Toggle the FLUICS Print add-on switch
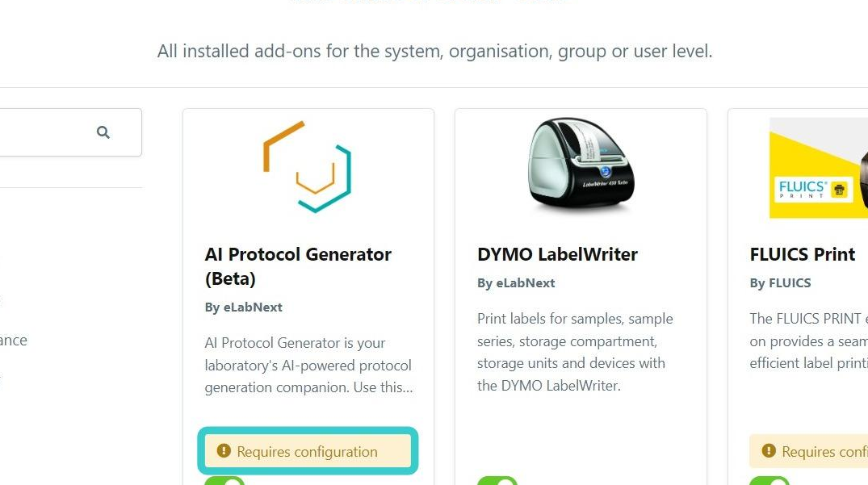The width and height of the screenshot is (868, 485). click(x=769, y=481)
